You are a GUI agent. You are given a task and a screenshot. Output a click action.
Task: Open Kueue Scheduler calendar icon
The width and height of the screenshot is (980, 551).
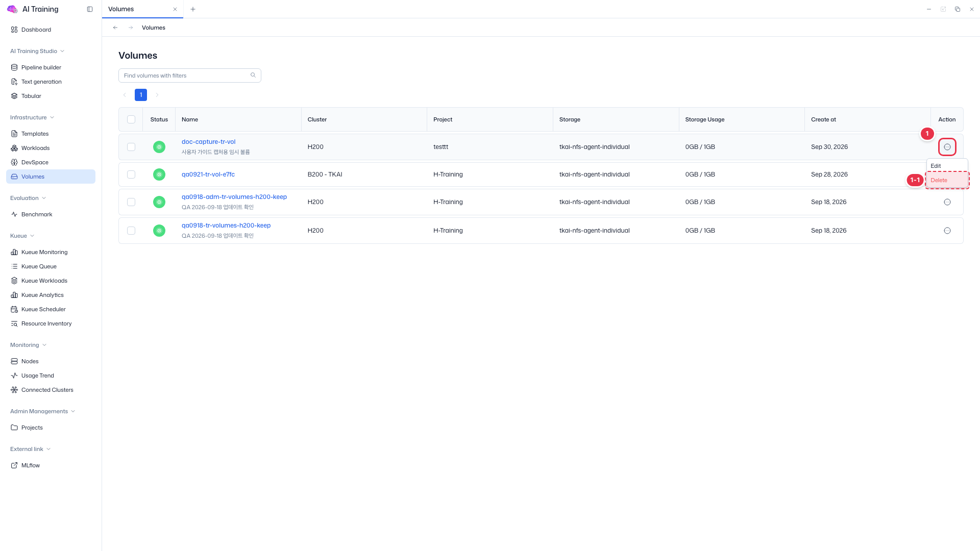pos(14,309)
